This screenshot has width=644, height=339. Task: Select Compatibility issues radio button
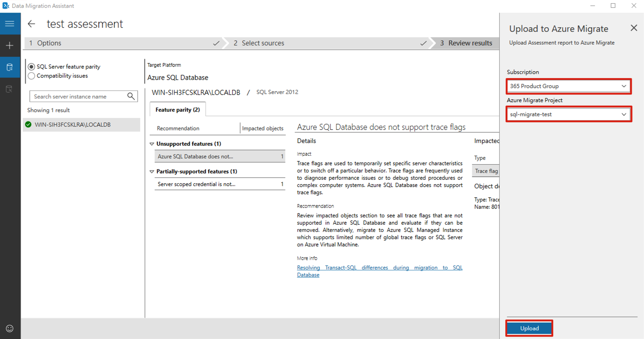[x=31, y=76]
